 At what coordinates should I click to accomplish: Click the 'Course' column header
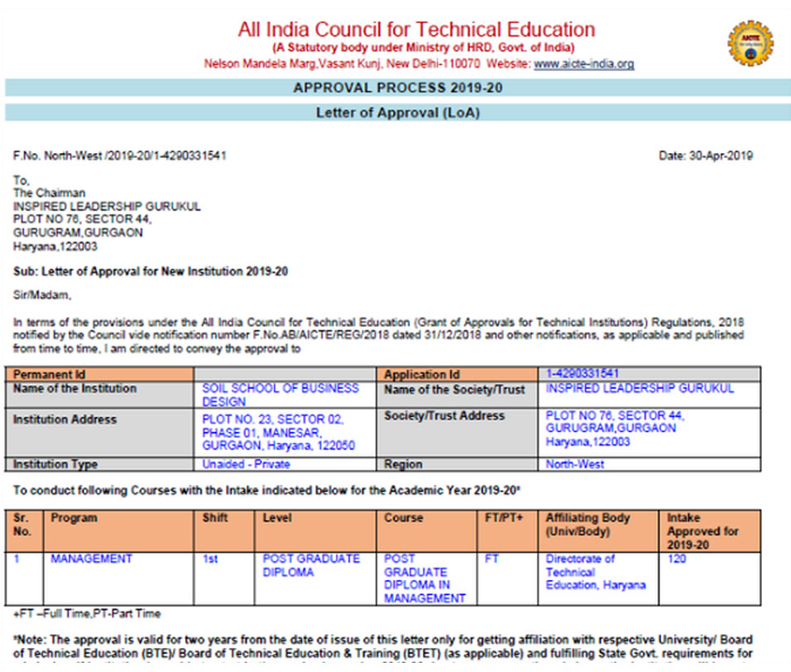pos(427,530)
